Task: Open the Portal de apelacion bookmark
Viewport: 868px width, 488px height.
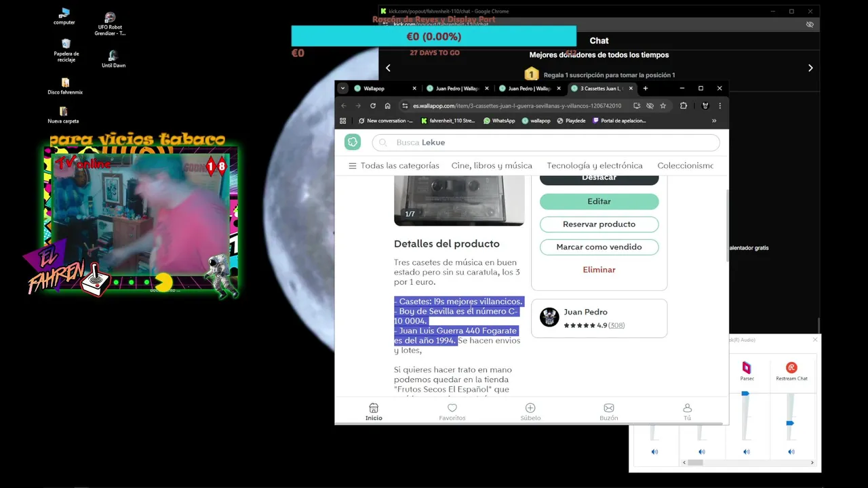Action: (x=619, y=121)
